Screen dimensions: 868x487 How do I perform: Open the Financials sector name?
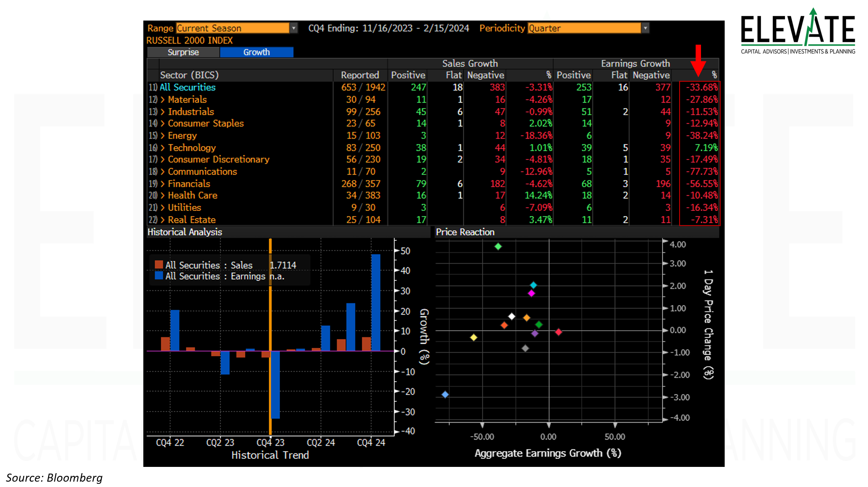[189, 184]
